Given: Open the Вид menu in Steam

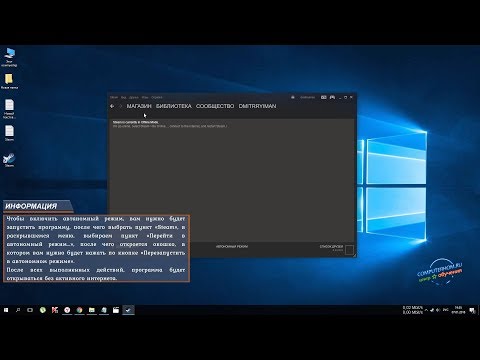Looking at the screenshot, I should (x=124, y=97).
